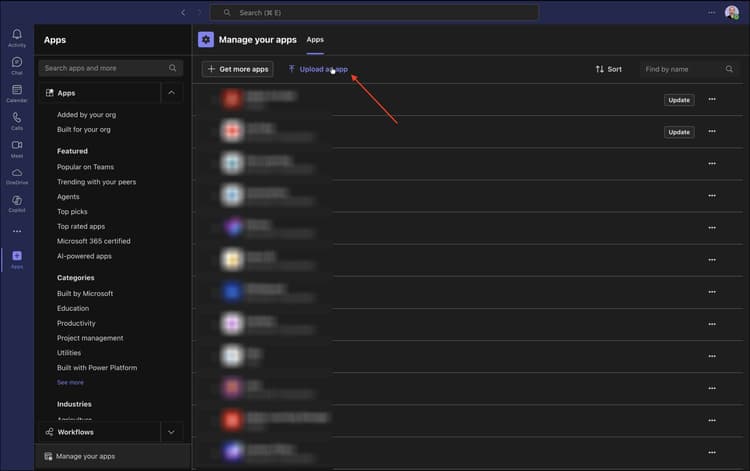Open the Sort options
Screen dimensions: 750x471
(x=608, y=69)
